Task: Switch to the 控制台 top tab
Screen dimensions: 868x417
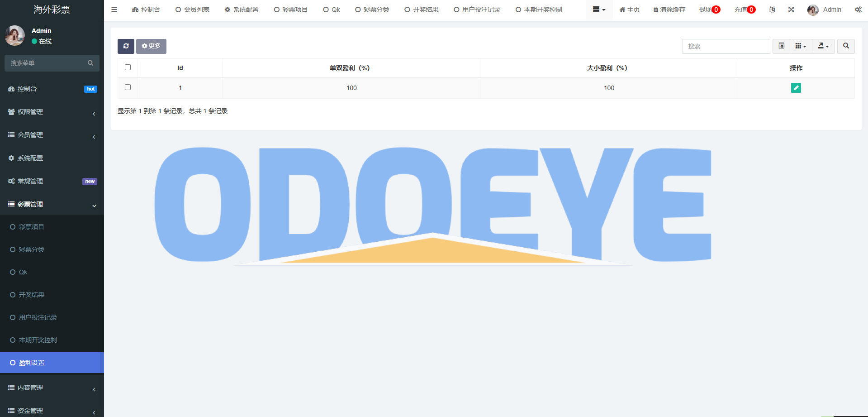Action: [x=146, y=10]
